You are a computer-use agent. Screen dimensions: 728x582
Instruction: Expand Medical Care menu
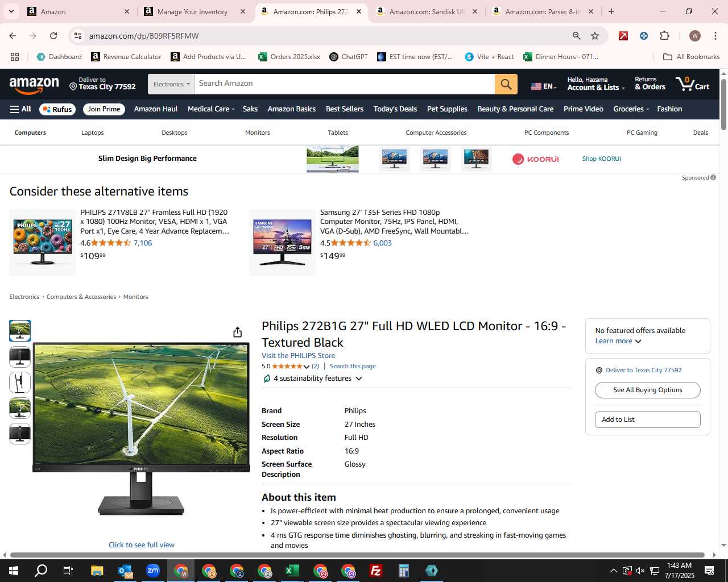(x=211, y=109)
